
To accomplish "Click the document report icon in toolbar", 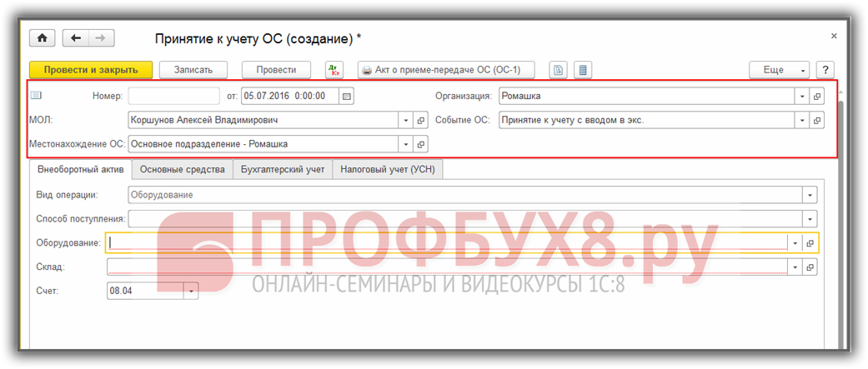I will point(559,70).
